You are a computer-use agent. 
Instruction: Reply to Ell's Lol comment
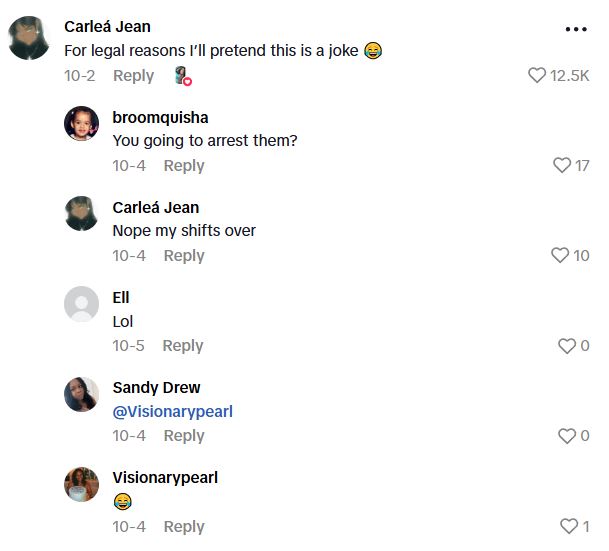coord(183,346)
